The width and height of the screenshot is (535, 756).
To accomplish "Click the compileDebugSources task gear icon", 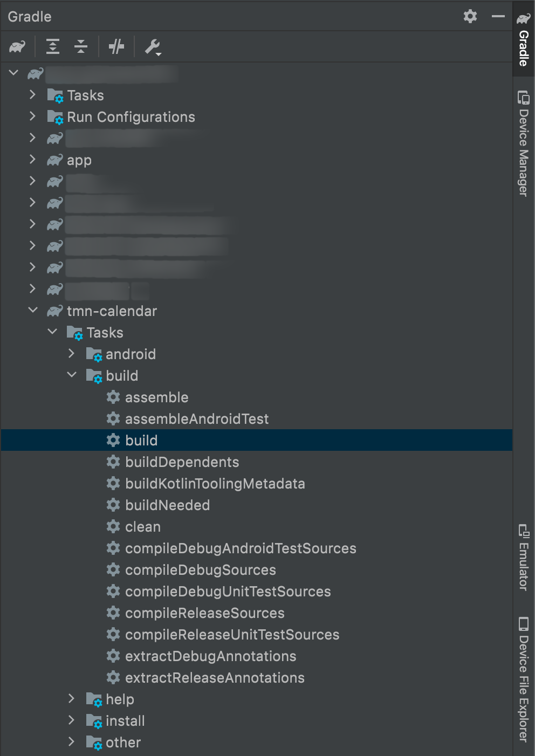I will [x=113, y=569].
